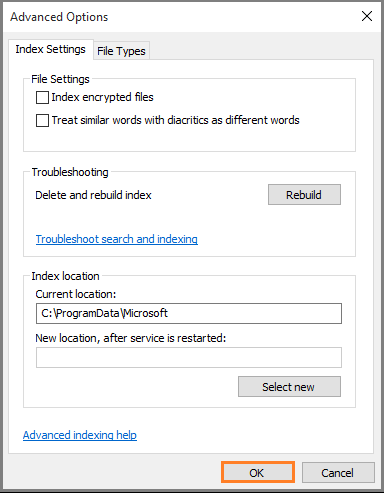This screenshot has width=384, height=493.
Task: Enable the Index encrypted files checkbox
Action: pyautogui.click(x=42, y=98)
